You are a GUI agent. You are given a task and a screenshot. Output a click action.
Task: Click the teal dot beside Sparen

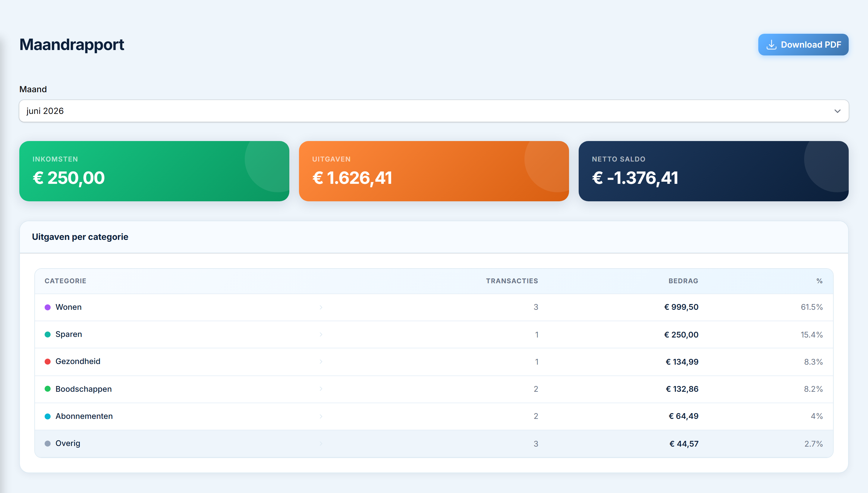pos(48,334)
